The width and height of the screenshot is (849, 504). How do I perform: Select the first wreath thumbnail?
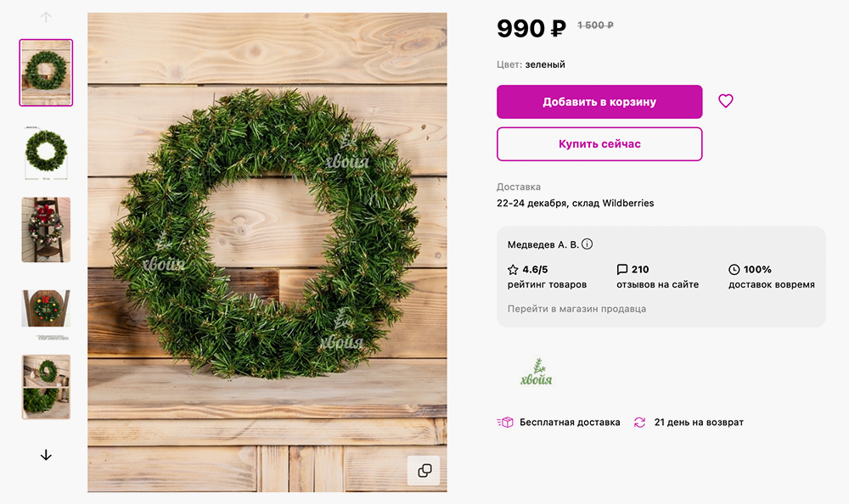(46, 72)
